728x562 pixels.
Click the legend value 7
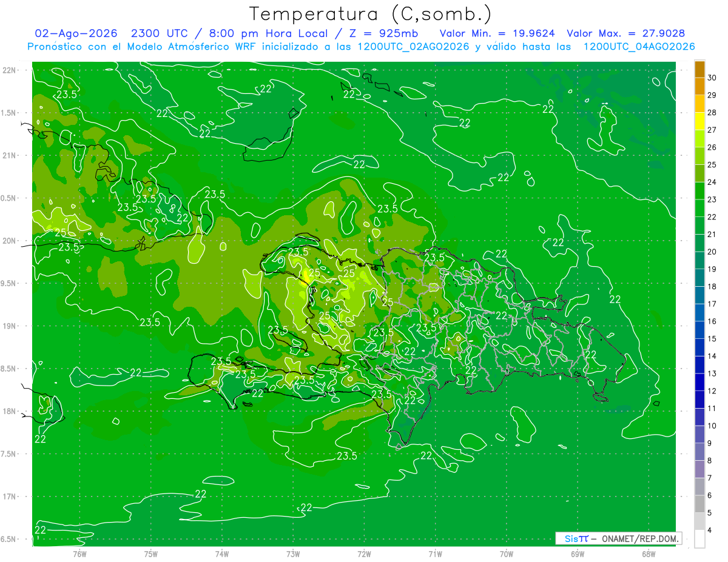(x=710, y=478)
